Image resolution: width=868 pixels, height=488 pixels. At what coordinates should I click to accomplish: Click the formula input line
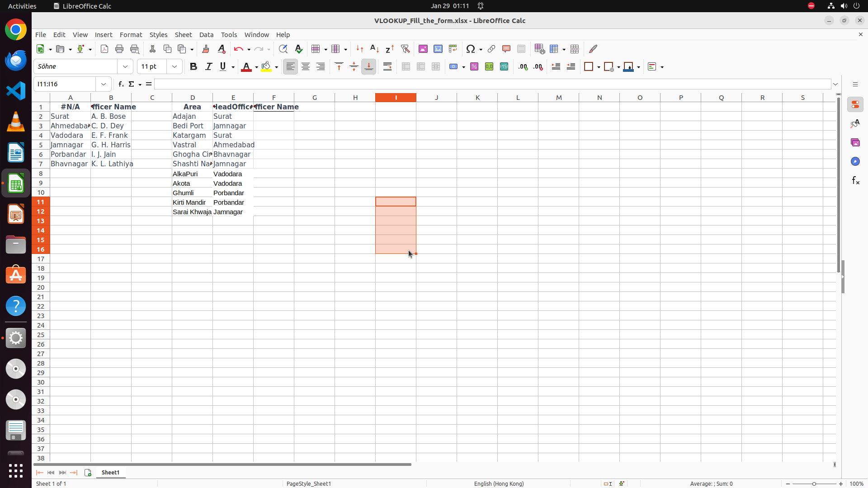coord(492,84)
